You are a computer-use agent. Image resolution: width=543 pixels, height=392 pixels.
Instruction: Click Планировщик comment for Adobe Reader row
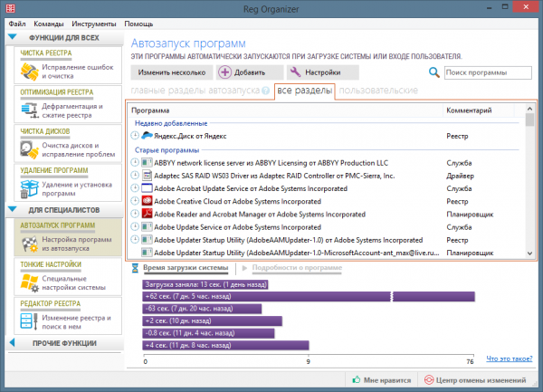[x=470, y=215]
